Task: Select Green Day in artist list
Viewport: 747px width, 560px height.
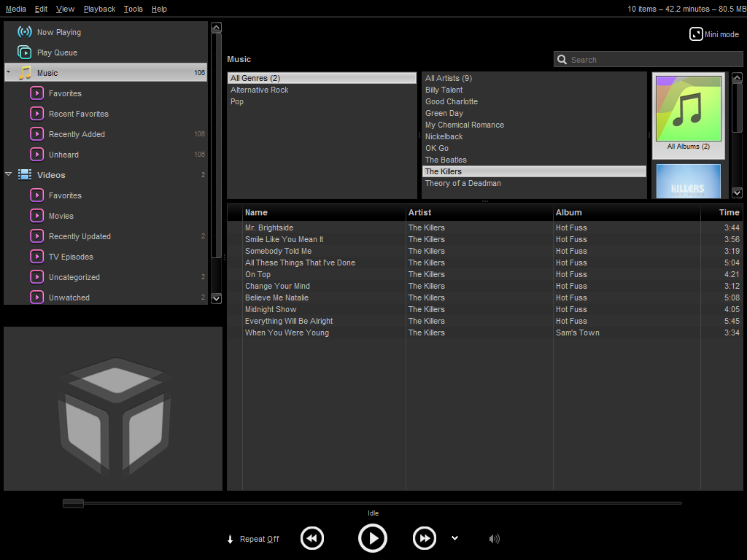Action: pyautogui.click(x=534, y=113)
